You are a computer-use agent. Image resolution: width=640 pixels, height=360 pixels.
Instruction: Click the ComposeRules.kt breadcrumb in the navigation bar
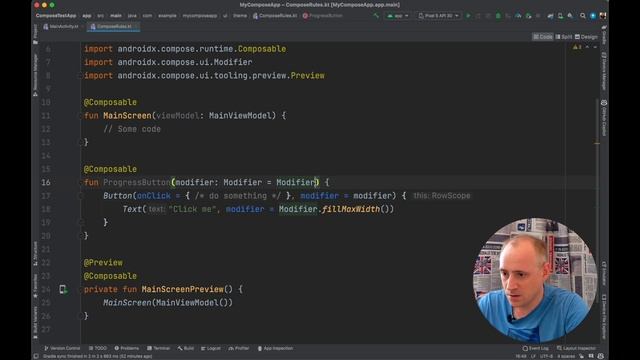click(275, 16)
